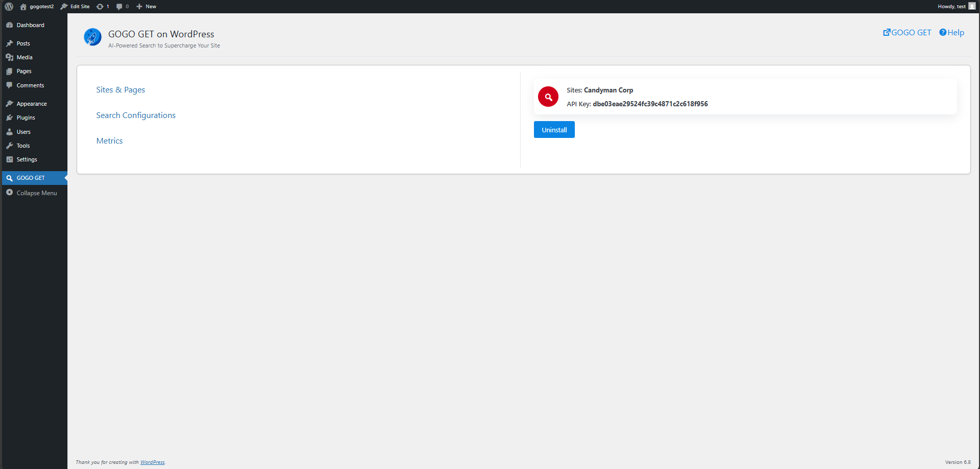Open the gogotest2 site home link
The width and height of the screenshot is (980, 469).
[x=41, y=7]
